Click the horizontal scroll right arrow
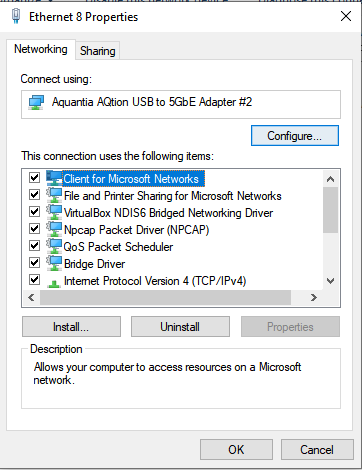 point(314,297)
